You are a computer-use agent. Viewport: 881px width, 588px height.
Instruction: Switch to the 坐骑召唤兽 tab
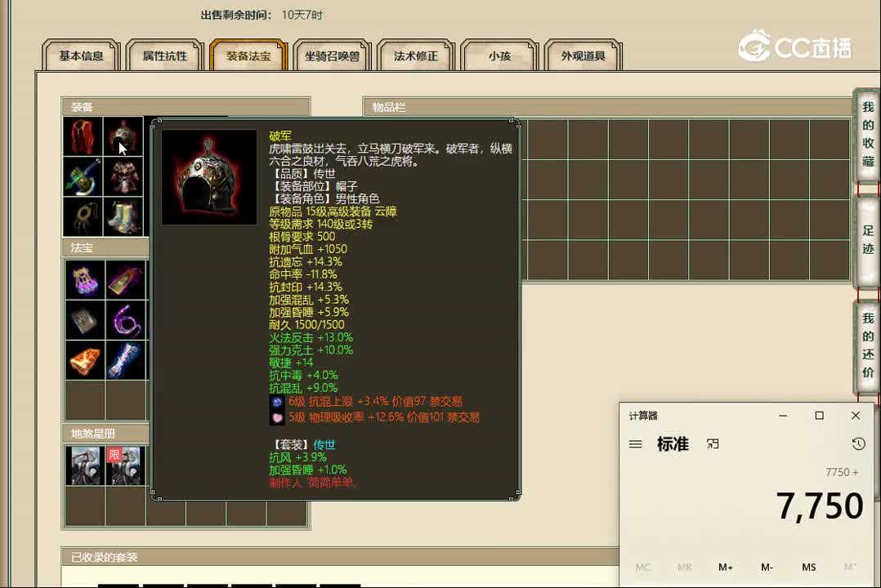tap(329, 56)
